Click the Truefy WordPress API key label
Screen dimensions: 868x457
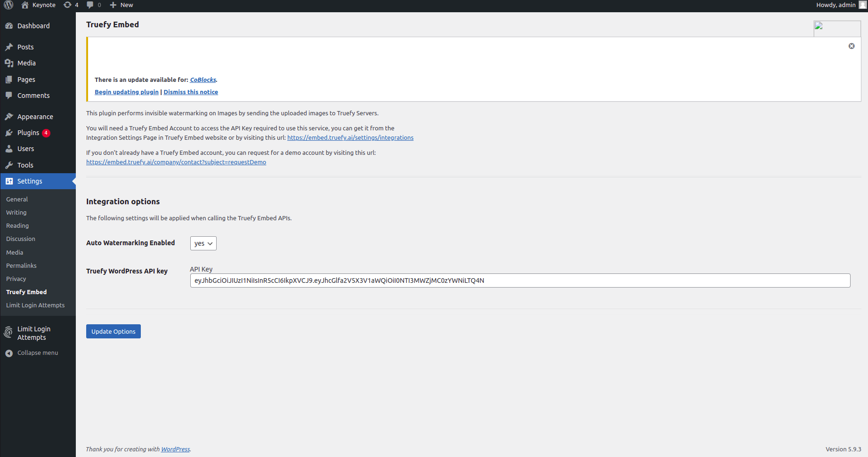[127, 272]
